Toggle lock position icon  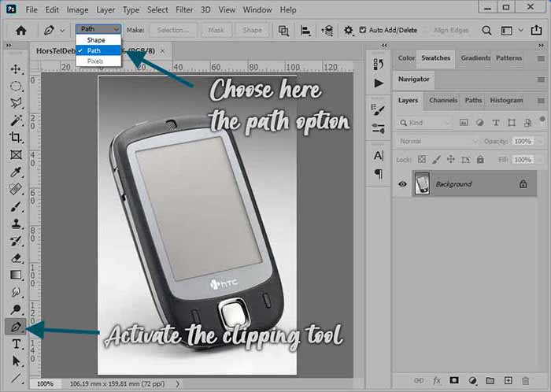coord(451,160)
